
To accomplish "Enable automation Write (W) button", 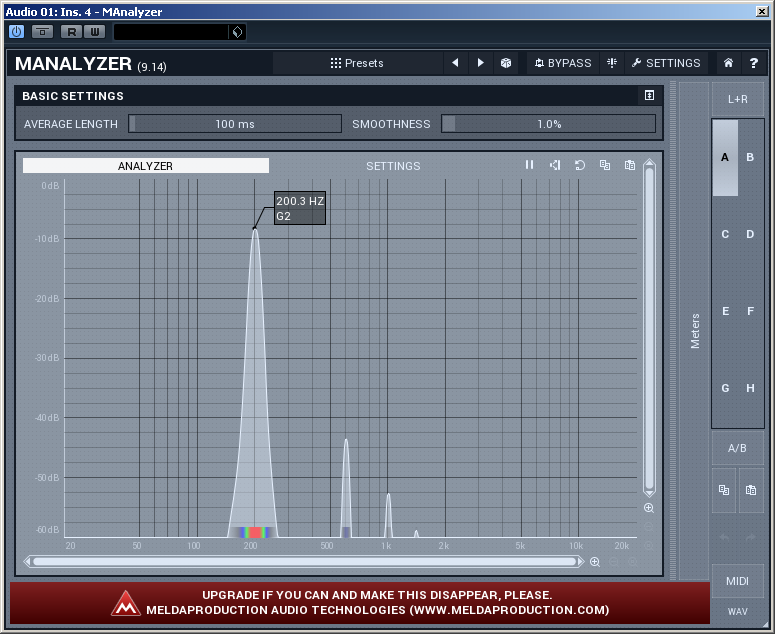I will (94, 32).
